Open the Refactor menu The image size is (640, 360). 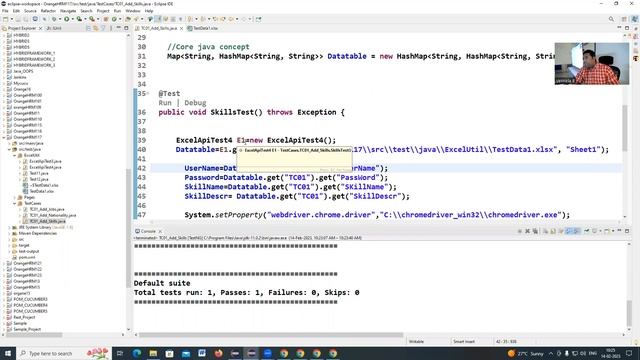[48, 11]
